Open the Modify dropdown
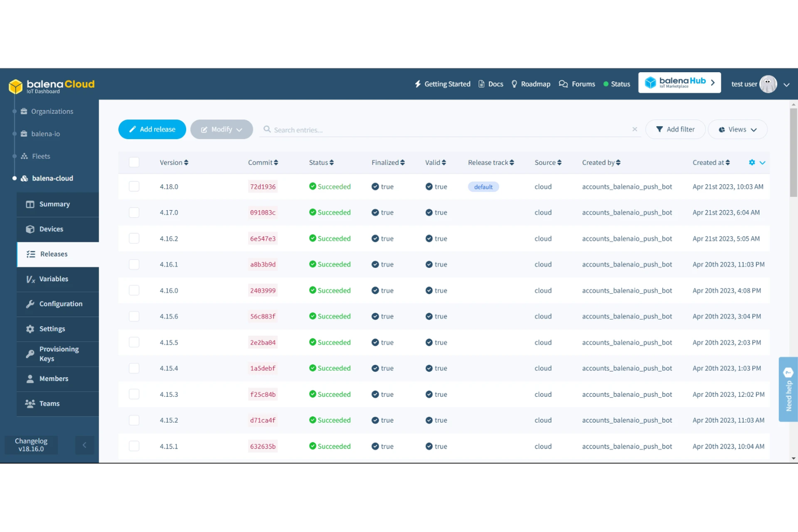Screen dimensions: 798x532 point(222,129)
